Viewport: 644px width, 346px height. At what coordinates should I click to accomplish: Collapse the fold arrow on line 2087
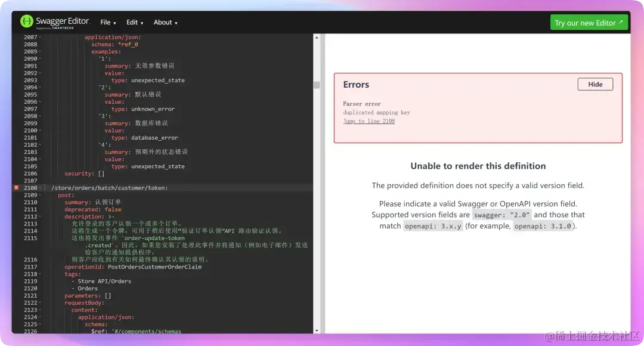click(x=40, y=37)
